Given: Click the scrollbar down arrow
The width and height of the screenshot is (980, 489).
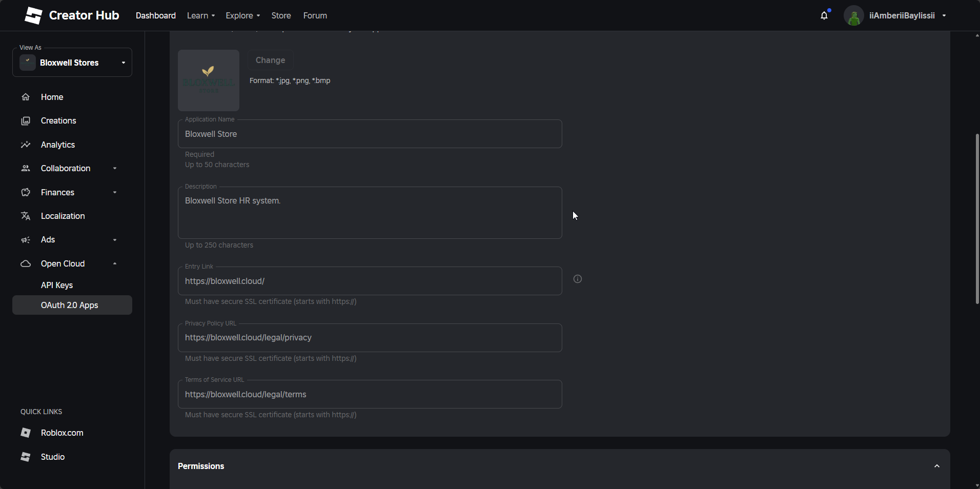Looking at the screenshot, I should [x=977, y=485].
